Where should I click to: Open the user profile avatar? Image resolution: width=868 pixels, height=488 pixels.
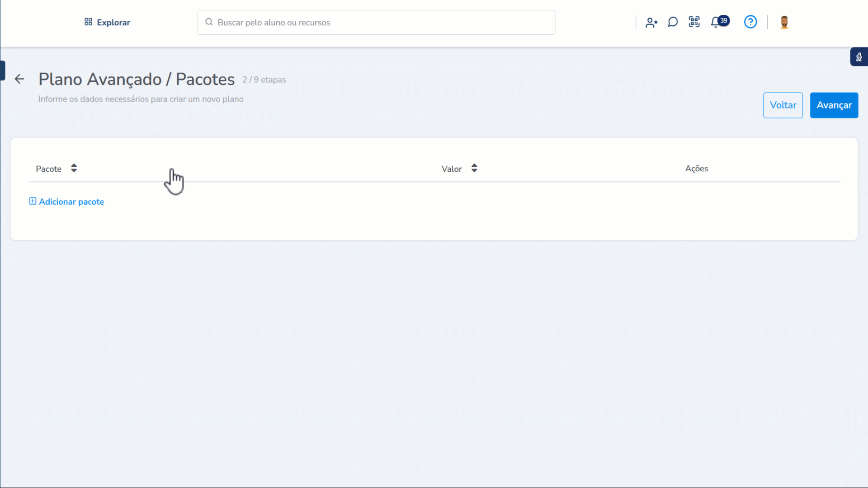[x=784, y=22]
